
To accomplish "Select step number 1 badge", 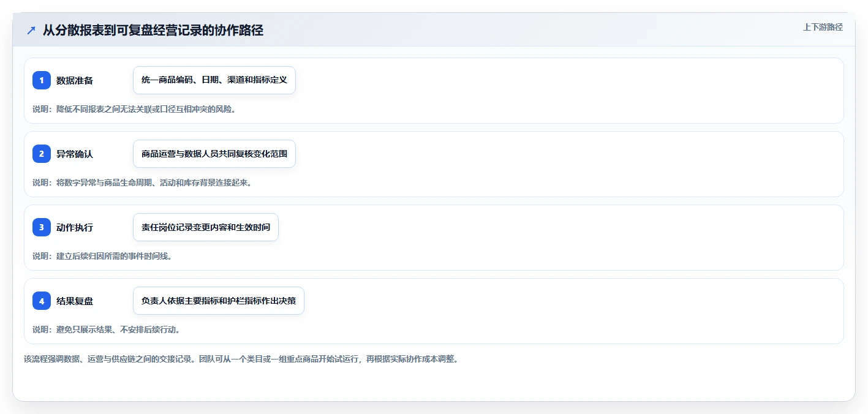I will (x=42, y=80).
